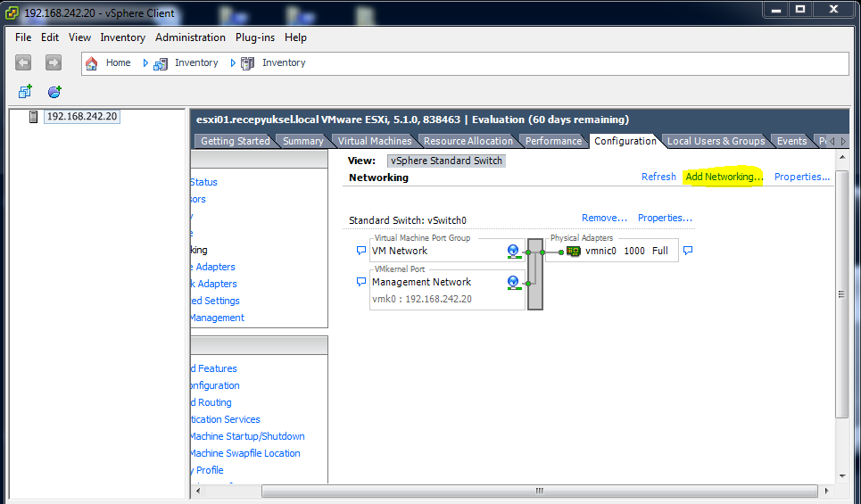
Task: Click the back navigation arrow button
Action: coord(23,62)
